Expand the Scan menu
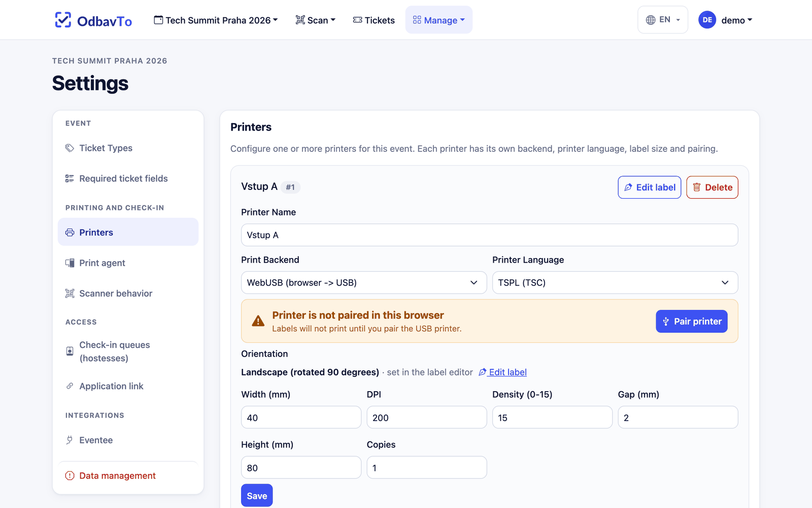The width and height of the screenshot is (812, 508). pos(315,20)
